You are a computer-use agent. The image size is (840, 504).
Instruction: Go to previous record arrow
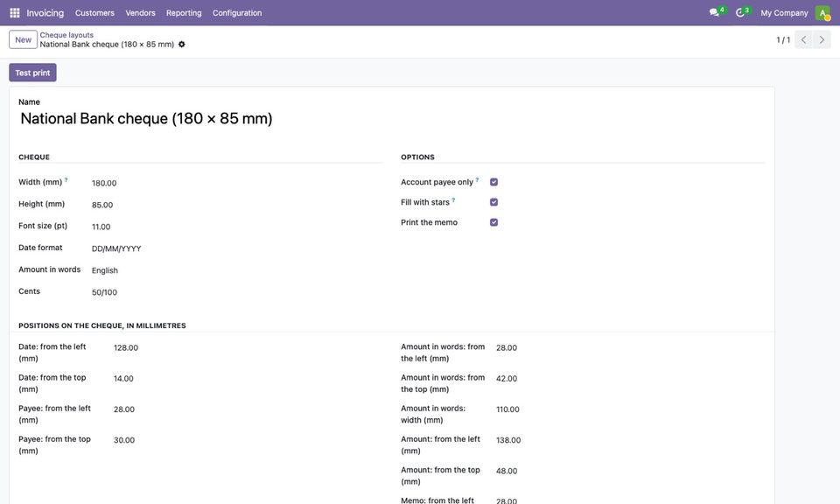[803, 39]
